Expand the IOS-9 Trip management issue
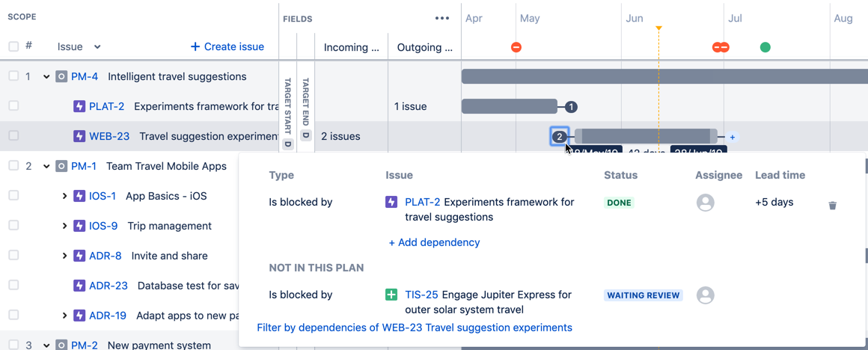Image resolution: width=868 pixels, height=350 pixels. [64, 226]
